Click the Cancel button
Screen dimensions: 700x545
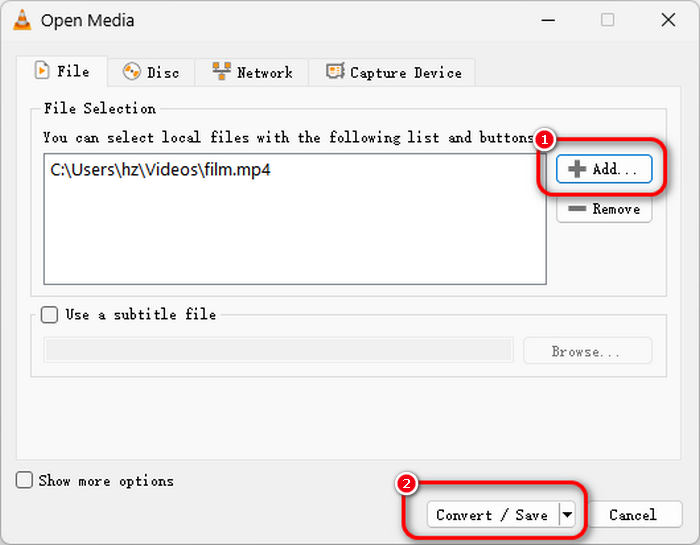[633, 515]
